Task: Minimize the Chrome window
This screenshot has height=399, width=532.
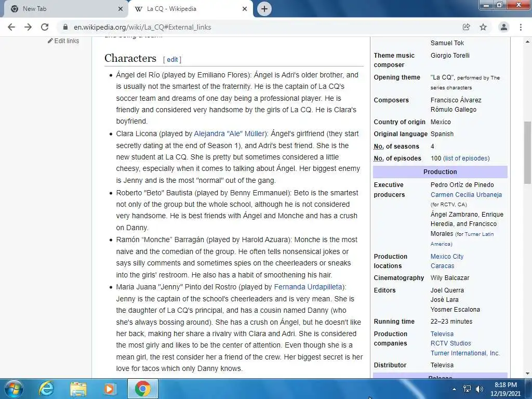Action: [486, 5]
